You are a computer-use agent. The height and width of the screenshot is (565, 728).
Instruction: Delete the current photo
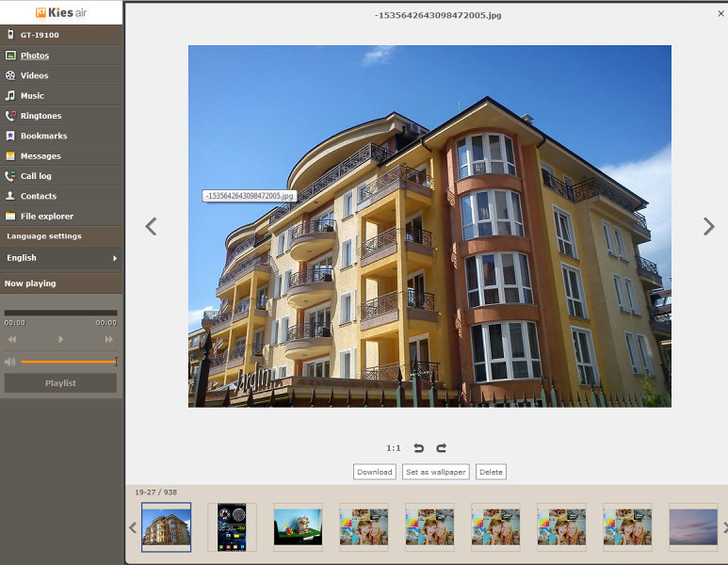pos(491,472)
